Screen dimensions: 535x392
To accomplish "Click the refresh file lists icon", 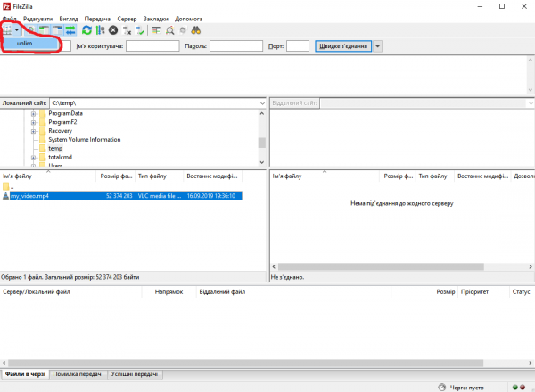I will coord(86,30).
